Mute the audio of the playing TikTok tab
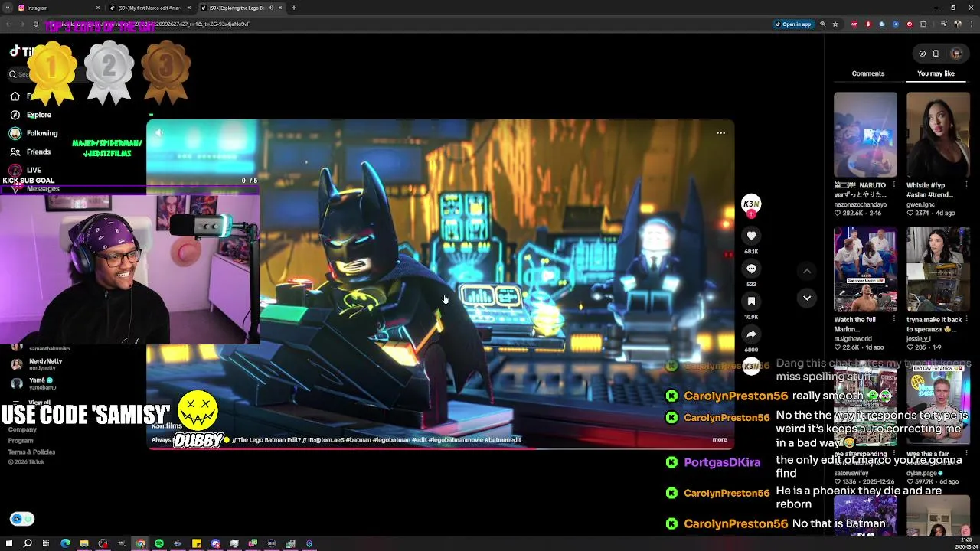This screenshot has height=551, width=980. point(270,8)
